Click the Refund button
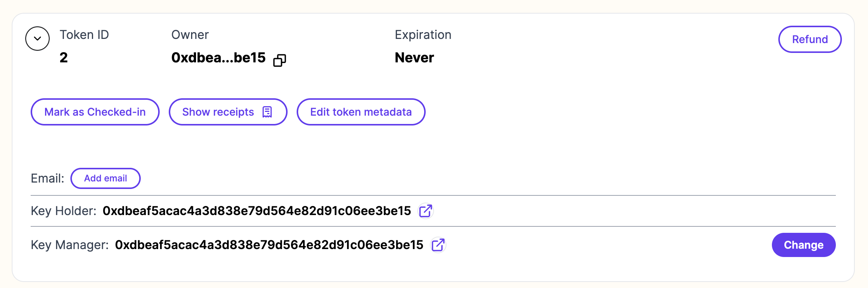 [810, 39]
